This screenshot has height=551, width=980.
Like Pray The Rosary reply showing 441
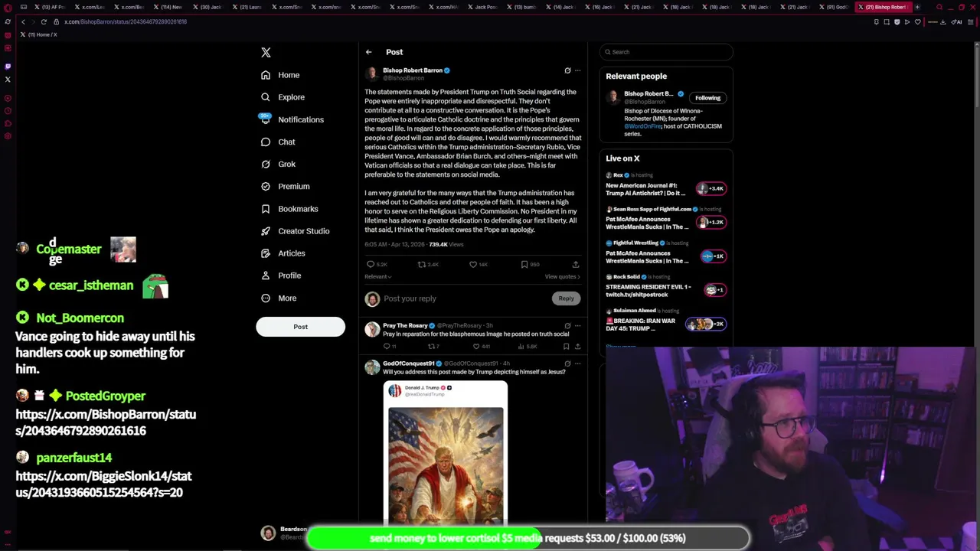(x=476, y=347)
